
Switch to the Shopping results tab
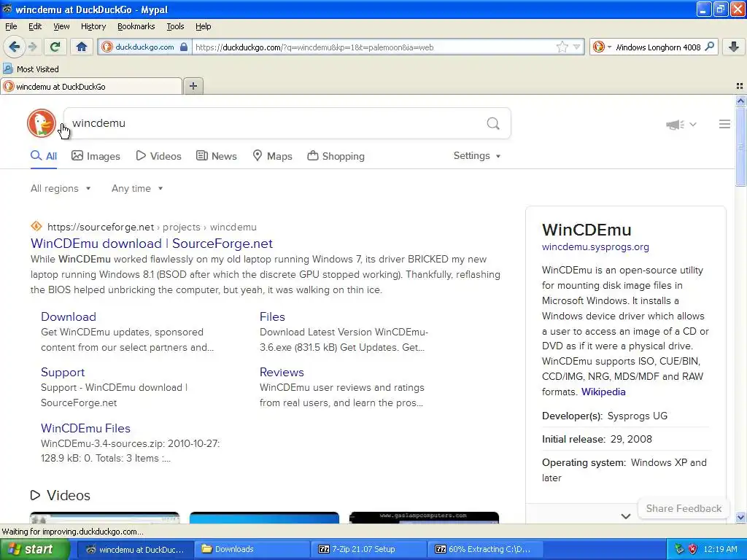pyautogui.click(x=336, y=156)
